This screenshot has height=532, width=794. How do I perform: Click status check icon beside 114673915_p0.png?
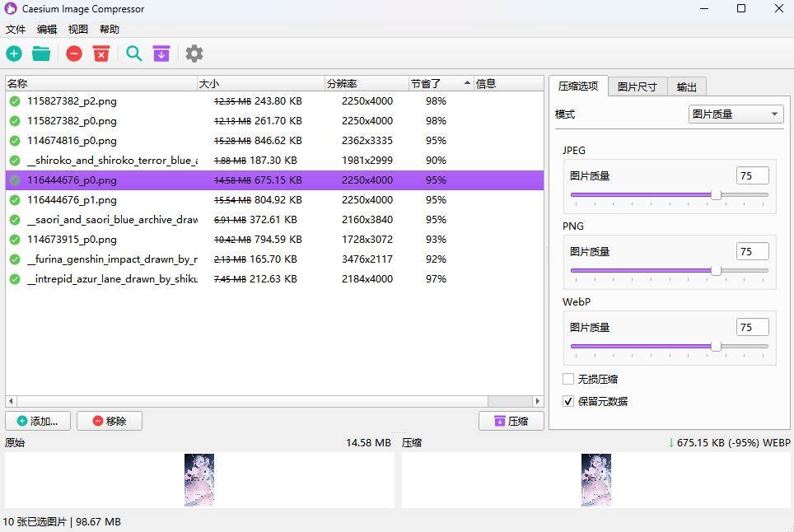[15, 240]
